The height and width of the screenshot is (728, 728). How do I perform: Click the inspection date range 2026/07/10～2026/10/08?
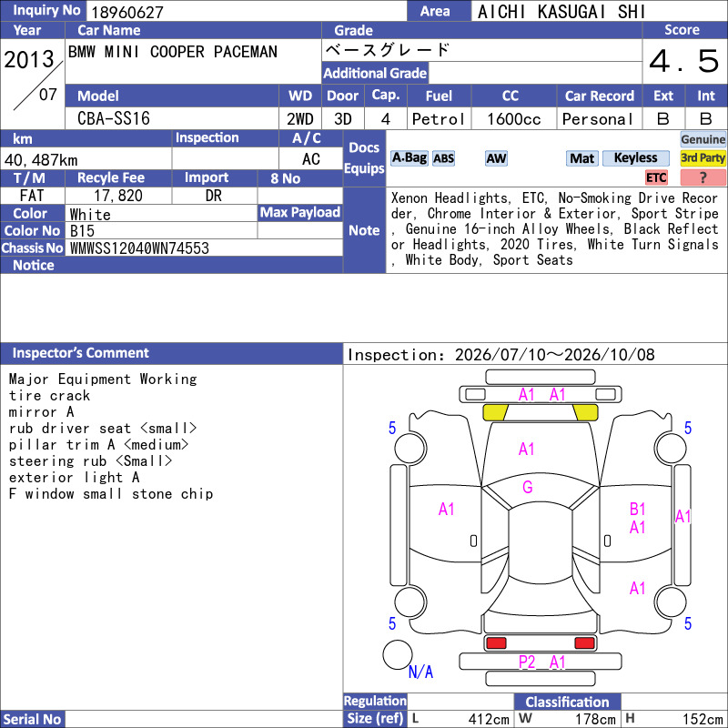click(x=555, y=355)
